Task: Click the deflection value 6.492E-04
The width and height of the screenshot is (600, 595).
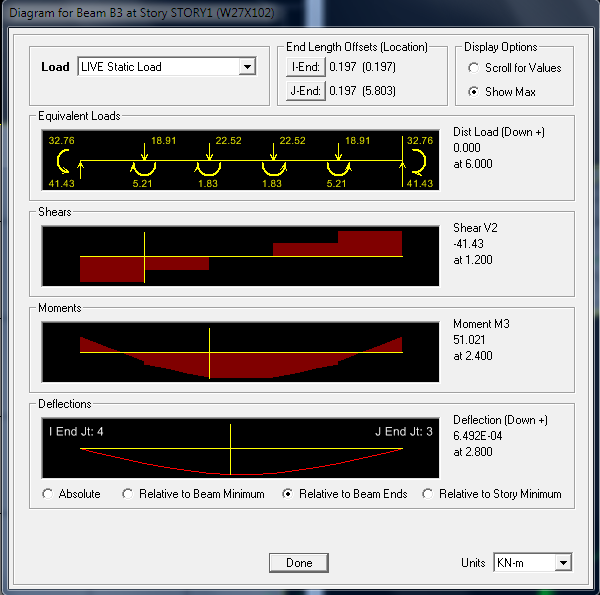Action: [x=478, y=436]
